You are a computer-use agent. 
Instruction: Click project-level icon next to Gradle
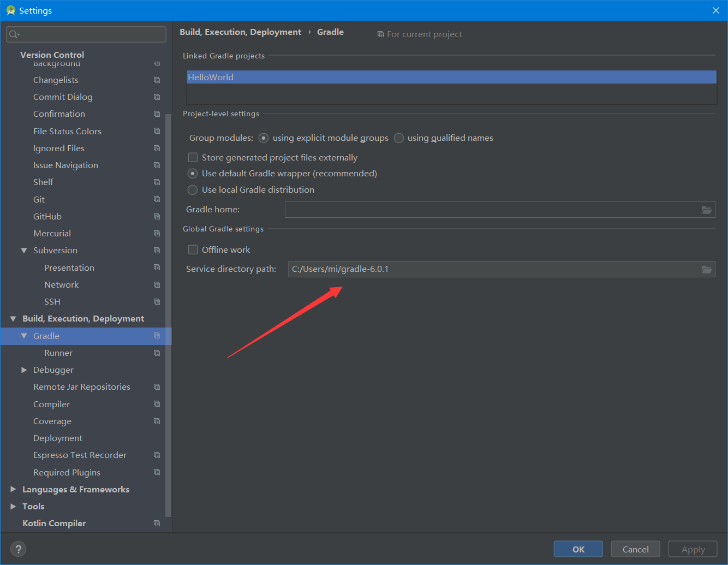[157, 336]
